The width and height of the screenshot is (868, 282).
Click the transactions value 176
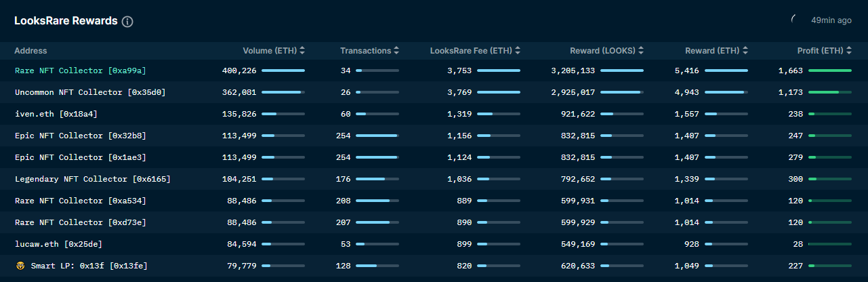point(344,179)
